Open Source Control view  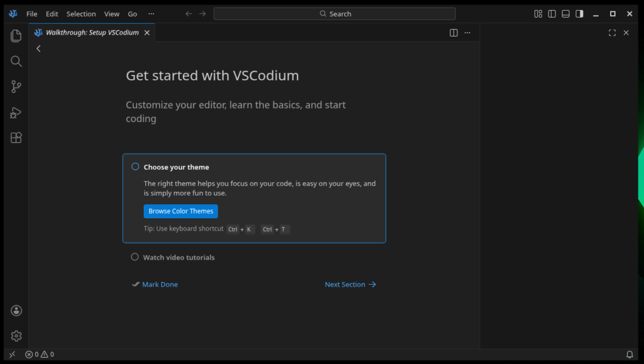(16, 87)
